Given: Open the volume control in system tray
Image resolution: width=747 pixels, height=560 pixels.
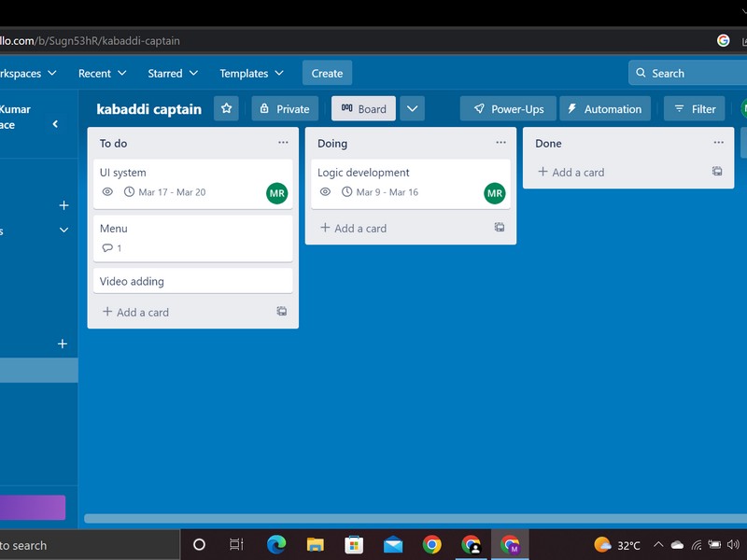Looking at the screenshot, I should 733,544.
